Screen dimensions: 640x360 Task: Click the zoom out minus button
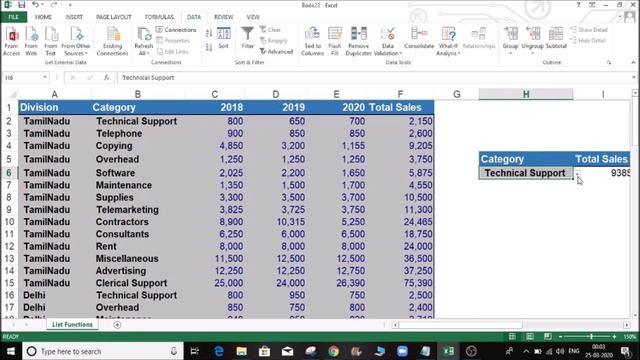coord(560,337)
